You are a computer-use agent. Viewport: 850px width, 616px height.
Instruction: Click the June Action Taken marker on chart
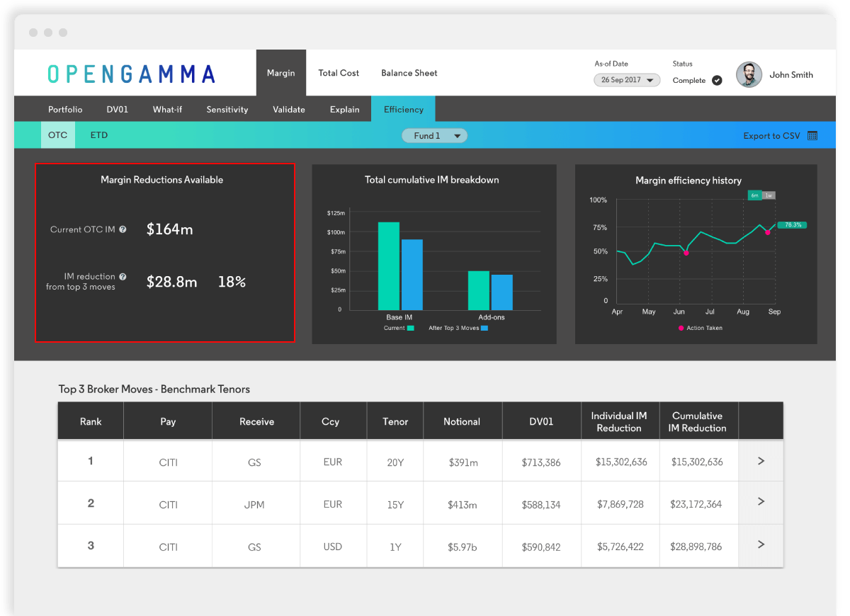coord(686,253)
